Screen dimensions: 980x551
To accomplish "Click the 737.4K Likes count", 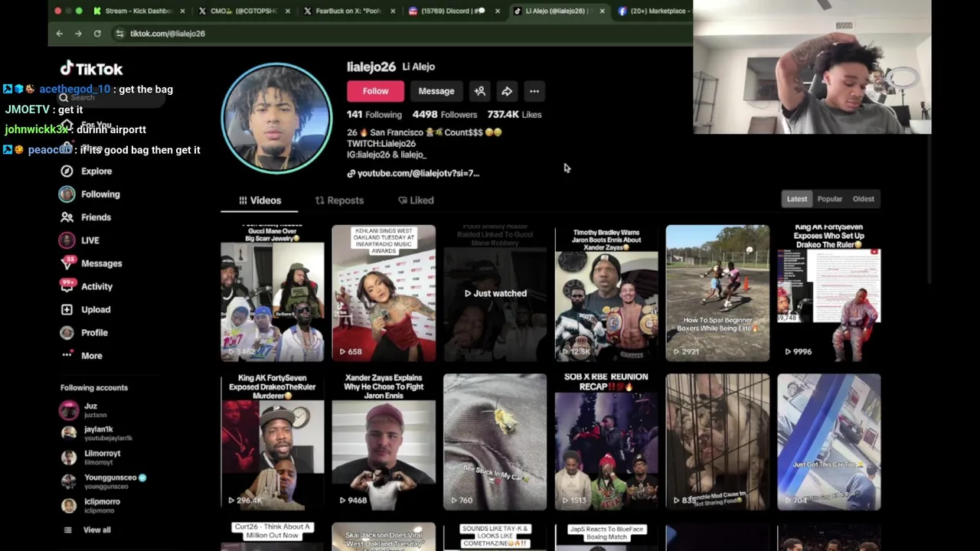I will click(x=514, y=115).
